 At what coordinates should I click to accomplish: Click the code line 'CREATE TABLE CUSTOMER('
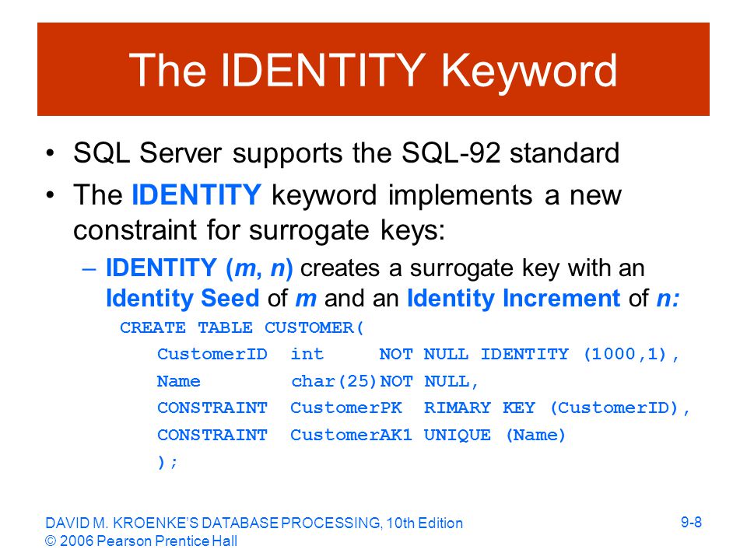click(x=242, y=327)
